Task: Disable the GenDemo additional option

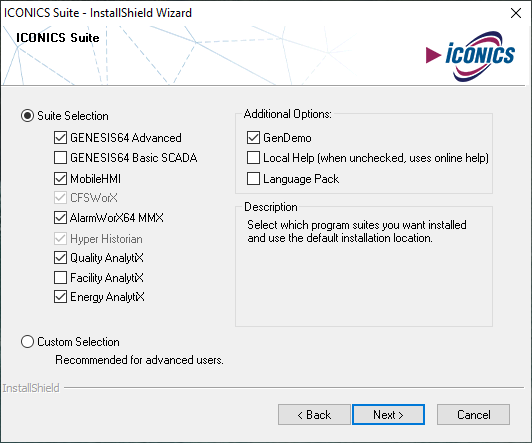Action: pyautogui.click(x=253, y=138)
